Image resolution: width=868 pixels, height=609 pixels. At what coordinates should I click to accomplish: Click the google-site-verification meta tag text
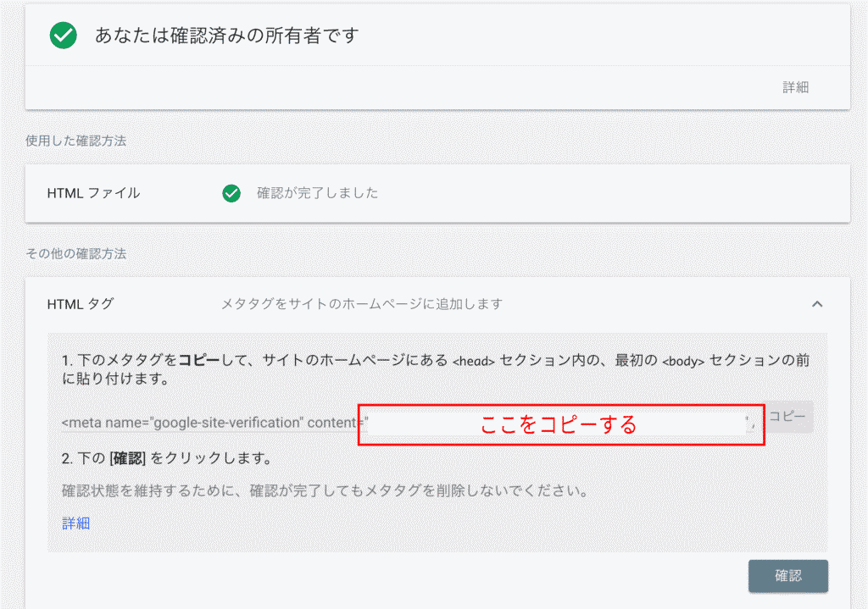(212, 422)
